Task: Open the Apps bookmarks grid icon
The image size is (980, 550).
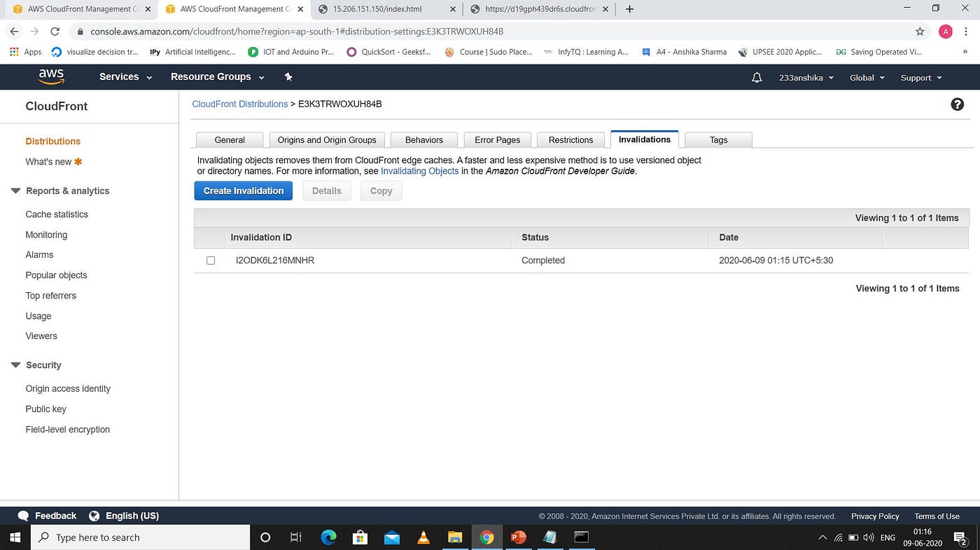Action: click(14, 52)
